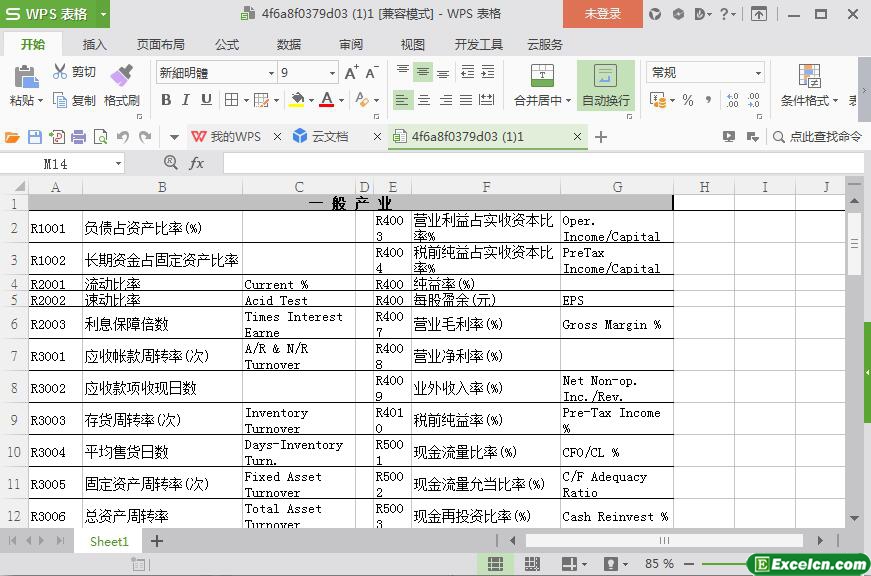Click the save icon in quick access bar
The width and height of the screenshot is (871, 576).
click(35, 137)
